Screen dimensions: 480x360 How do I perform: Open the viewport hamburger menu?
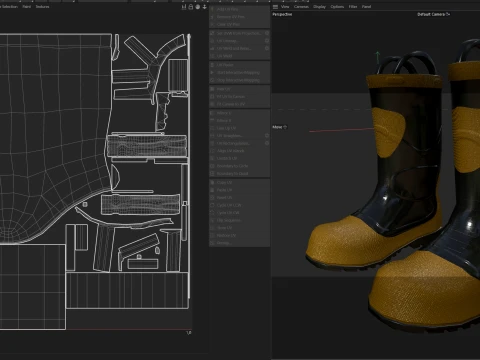pyautogui.click(x=275, y=7)
